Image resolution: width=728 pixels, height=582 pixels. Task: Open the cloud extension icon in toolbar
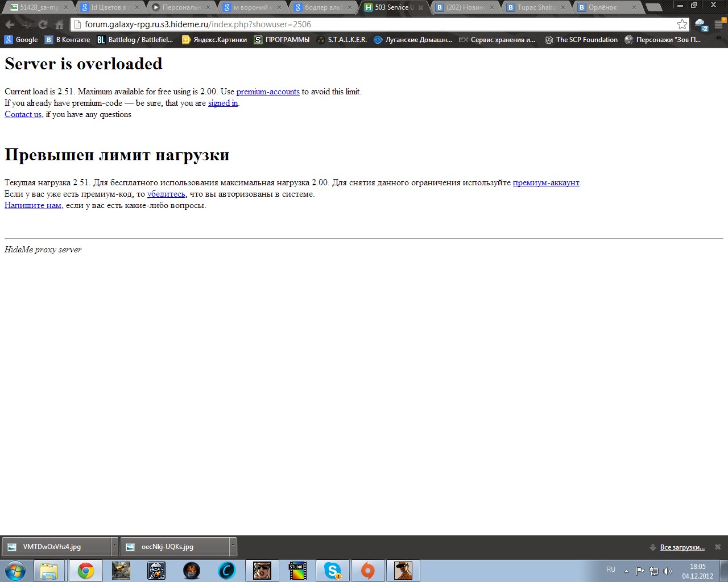point(701,25)
